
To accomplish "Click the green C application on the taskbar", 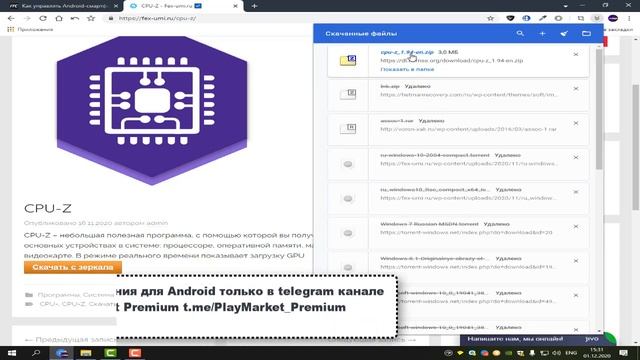I will coord(110,353).
